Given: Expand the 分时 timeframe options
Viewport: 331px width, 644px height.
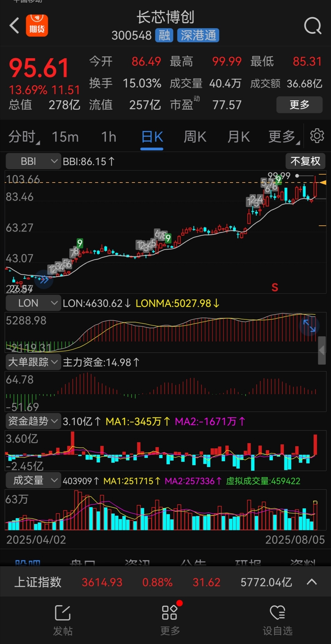Looking at the screenshot, I should [24, 137].
